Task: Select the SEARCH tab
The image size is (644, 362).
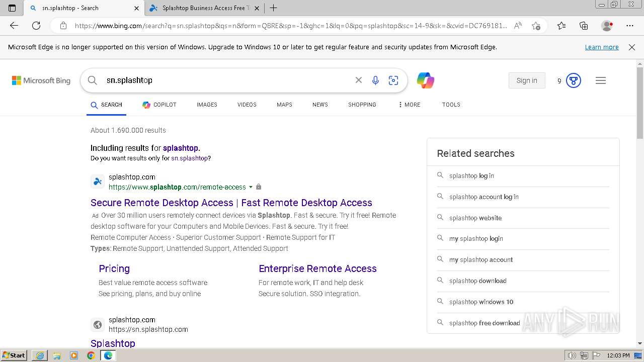Action: click(x=106, y=105)
